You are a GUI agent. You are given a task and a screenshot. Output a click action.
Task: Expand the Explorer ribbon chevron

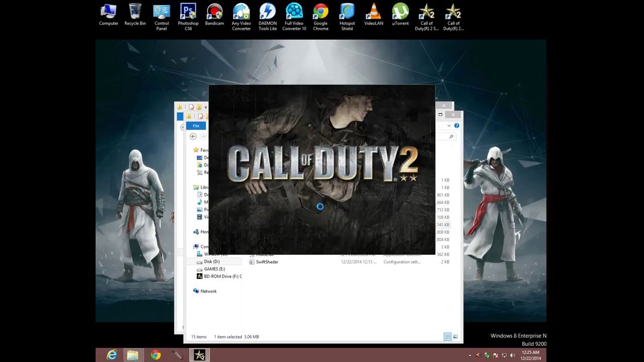tap(449, 126)
